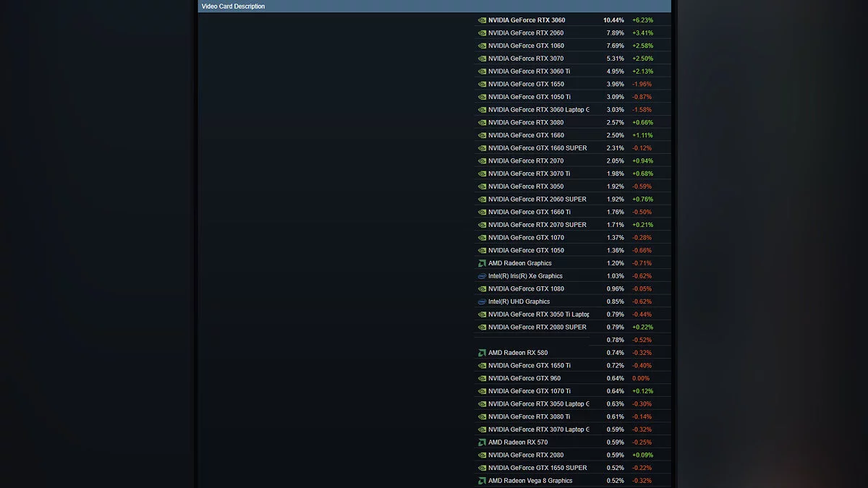The width and height of the screenshot is (868, 488).
Task: Click the NVIDIA icon next to GTX 1080
Action: tap(482, 289)
